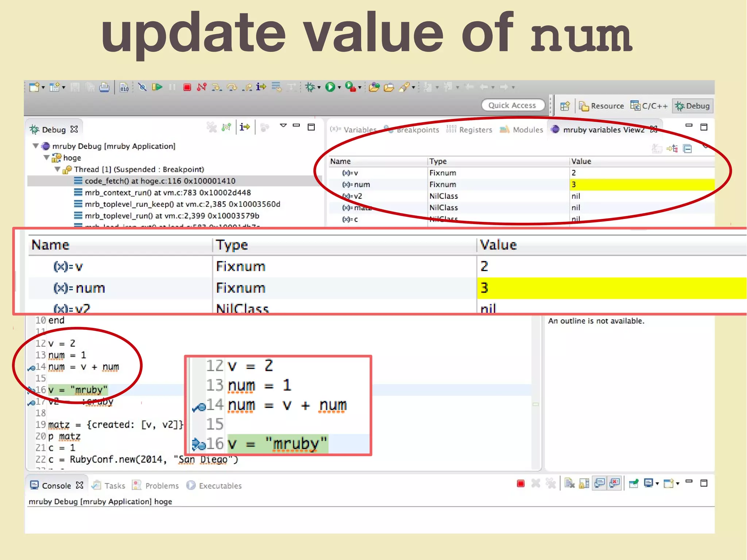Click the green Run launch icon
Image resolution: width=747 pixels, height=560 pixels.
(330, 87)
